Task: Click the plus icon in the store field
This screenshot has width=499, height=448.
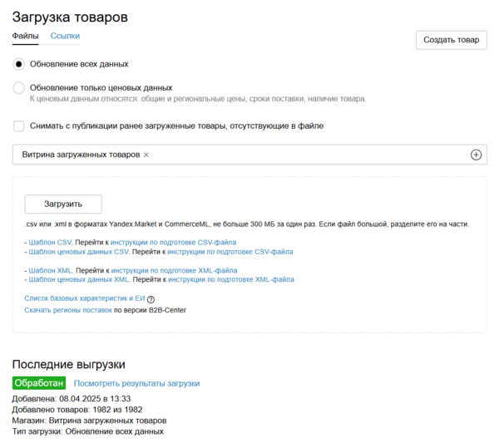Action: coord(477,155)
